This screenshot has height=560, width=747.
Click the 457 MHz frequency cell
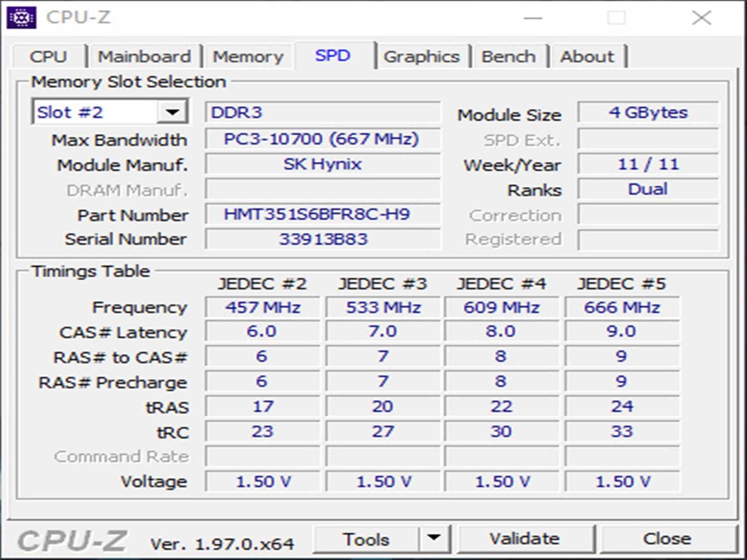[x=263, y=308]
